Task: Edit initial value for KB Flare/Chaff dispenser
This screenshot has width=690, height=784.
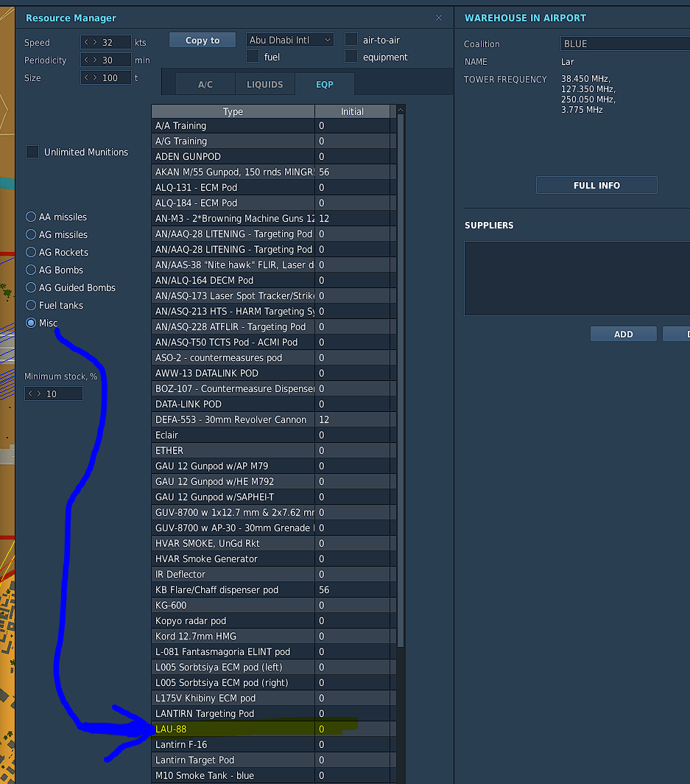Action: click(x=352, y=590)
